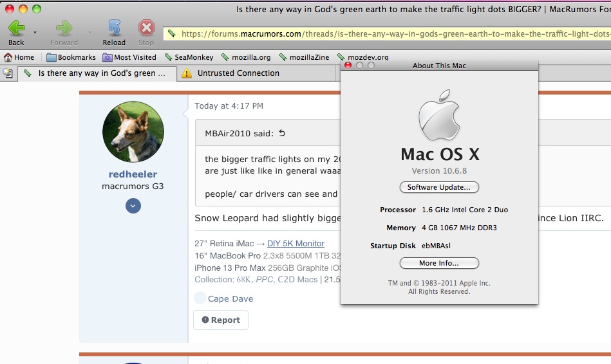Click redheeler's dog avatar picture
Image resolution: width=611 pixels, height=364 pixels.
133,132
